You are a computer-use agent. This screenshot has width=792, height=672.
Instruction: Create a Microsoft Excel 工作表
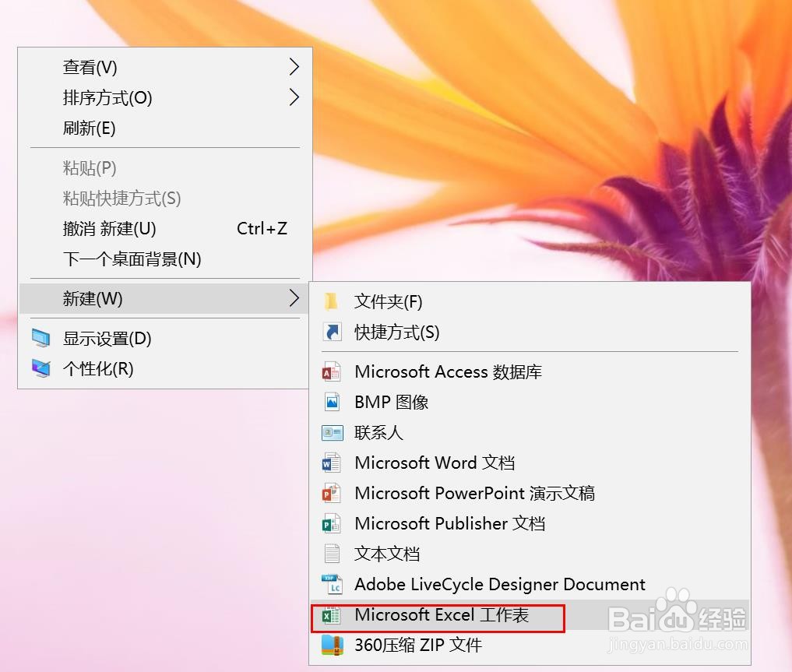[x=530, y=615]
